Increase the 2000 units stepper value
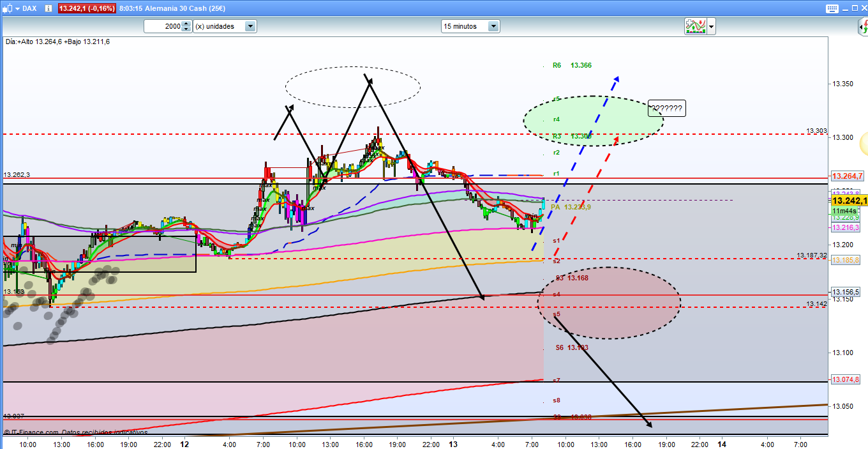The width and height of the screenshot is (868, 449). coord(186,24)
